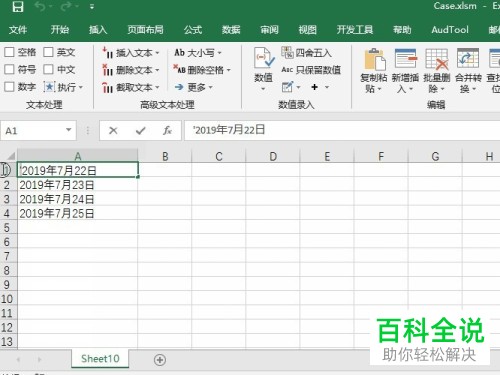The width and height of the screenshot is (500, 375).
Task: Click the edit-form pencil icon in 数值录入
Action: 287,87
